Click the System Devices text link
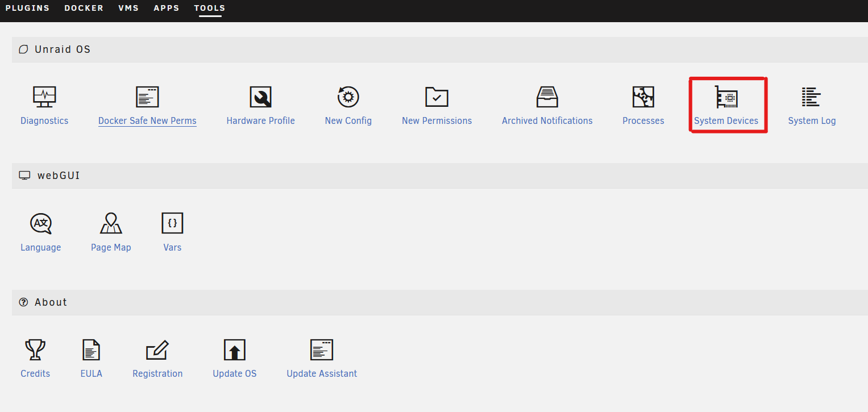 [726, 120]
